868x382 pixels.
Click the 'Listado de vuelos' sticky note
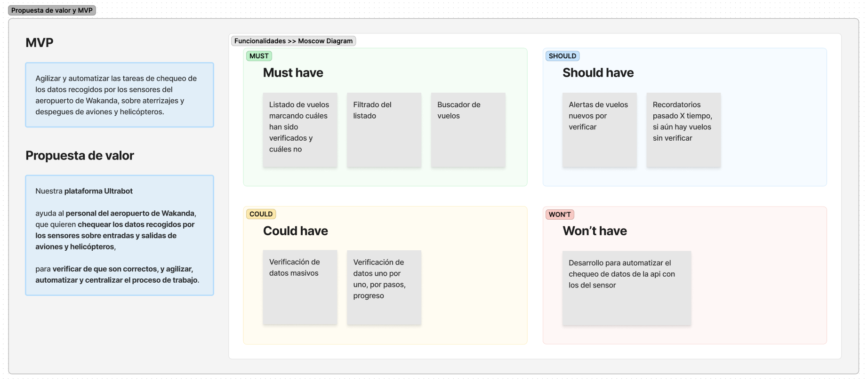[300, 130]
